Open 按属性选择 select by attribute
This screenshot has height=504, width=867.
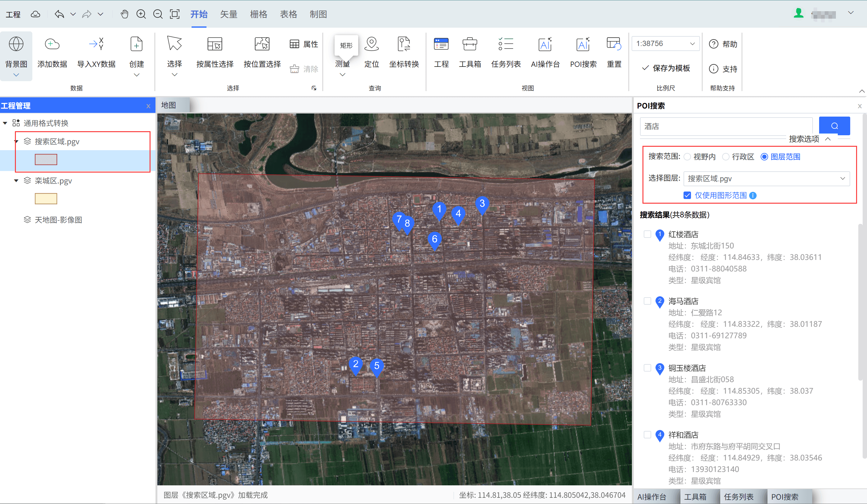pos(215,45)
